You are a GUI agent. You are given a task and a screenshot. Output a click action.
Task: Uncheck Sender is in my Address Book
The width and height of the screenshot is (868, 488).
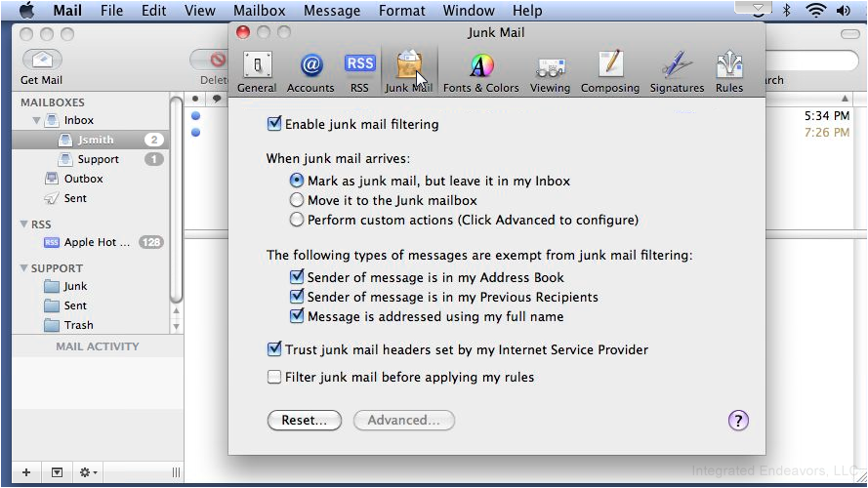297,276
